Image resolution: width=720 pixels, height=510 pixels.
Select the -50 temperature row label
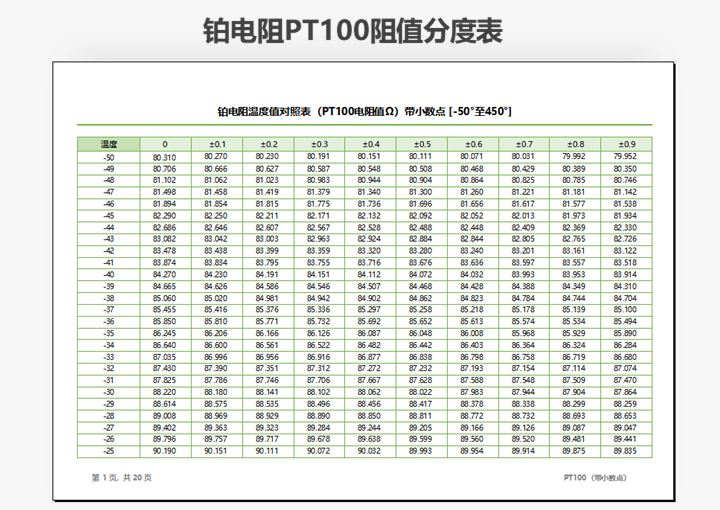pos(109,157)
